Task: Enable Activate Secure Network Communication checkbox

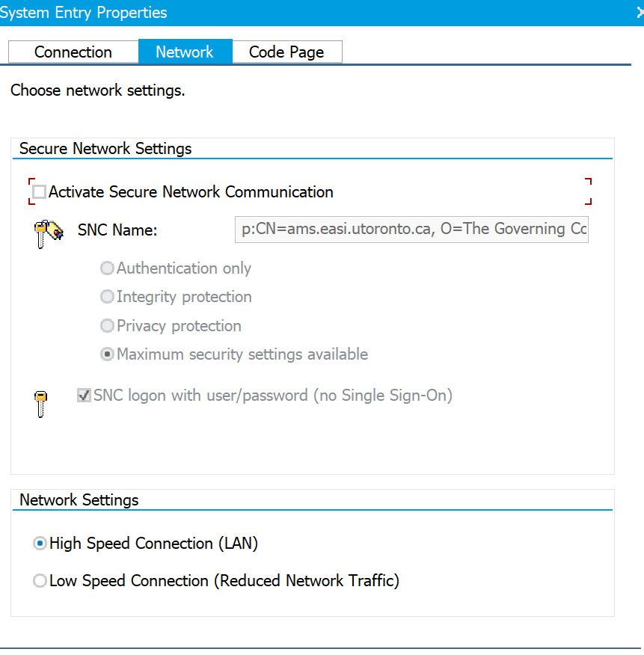Action: click(40, 192)
